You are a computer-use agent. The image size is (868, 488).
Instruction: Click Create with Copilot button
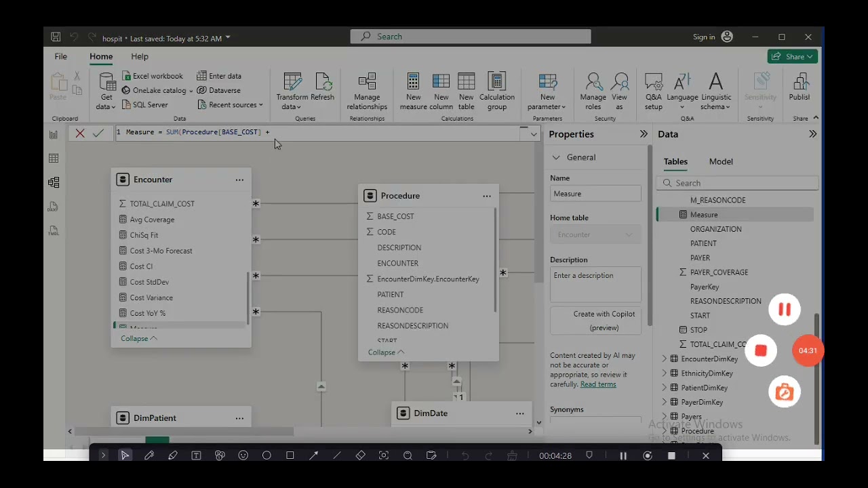595,321
